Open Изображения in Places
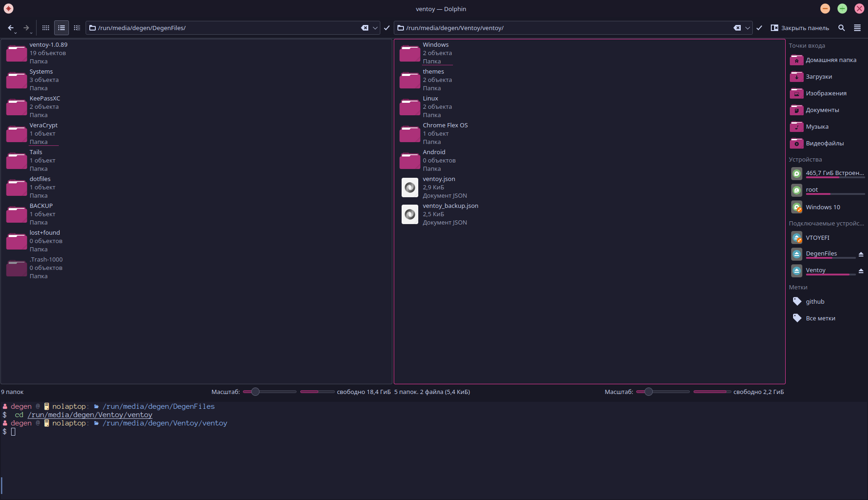The image size is (868, 500). 827,94
